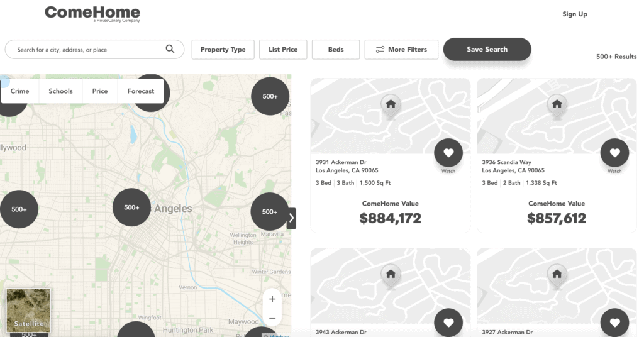Switch map to Satellite view
Viewport: 644px width, 337px height.
[28, 311]
